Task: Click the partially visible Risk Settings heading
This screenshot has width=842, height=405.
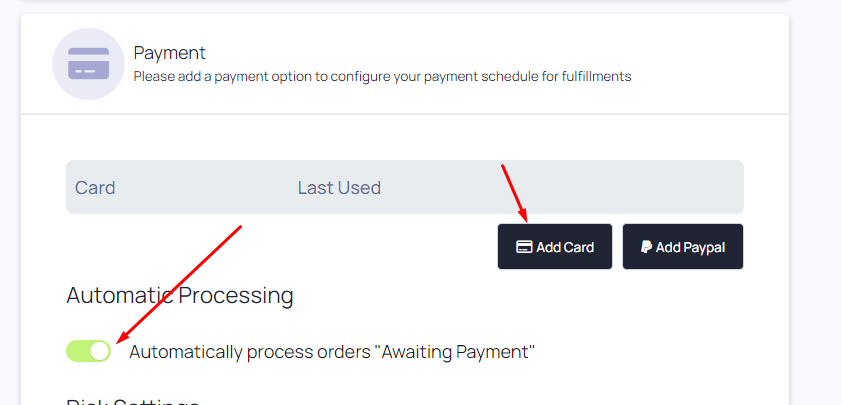Action: click(x=133, y=400)
